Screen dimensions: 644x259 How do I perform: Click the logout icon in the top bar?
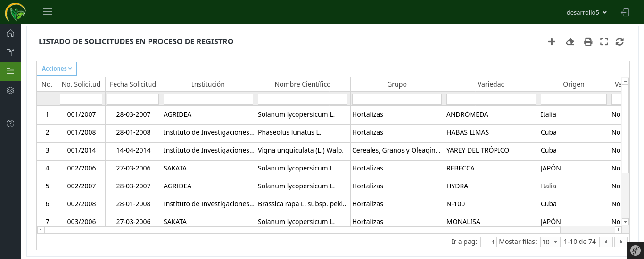(625, 12)
